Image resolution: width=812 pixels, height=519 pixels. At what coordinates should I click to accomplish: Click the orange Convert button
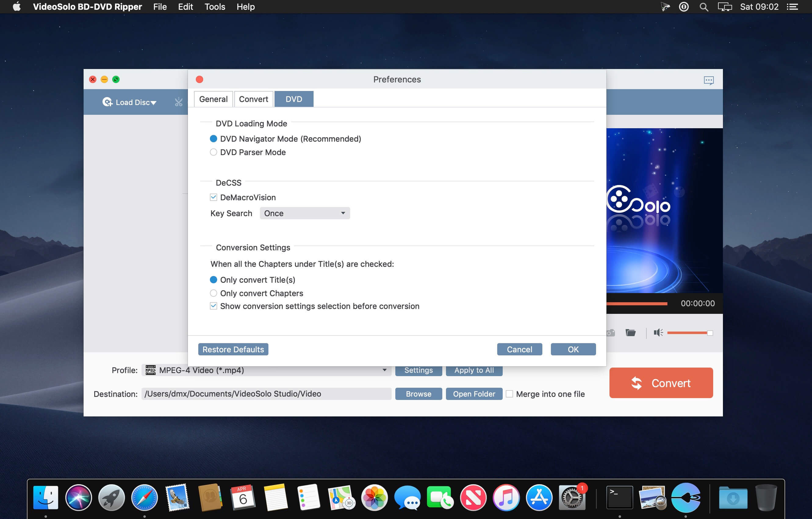pos(661,383)
